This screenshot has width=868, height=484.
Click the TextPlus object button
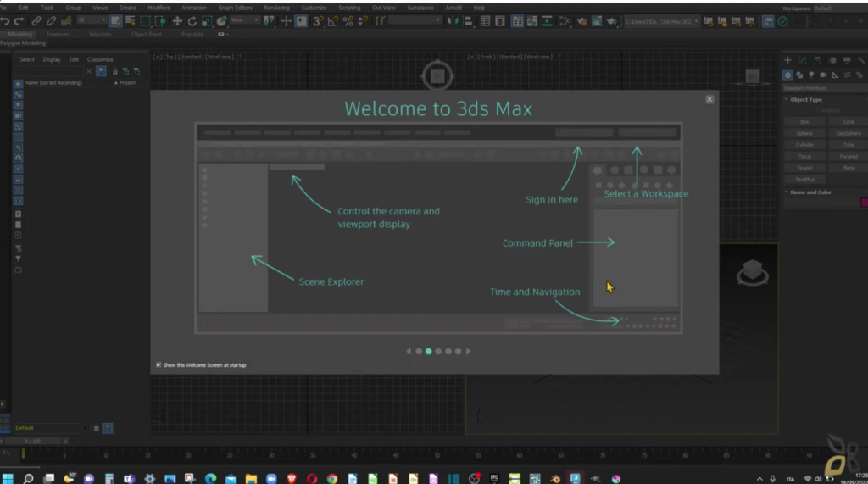pos(804,180)
